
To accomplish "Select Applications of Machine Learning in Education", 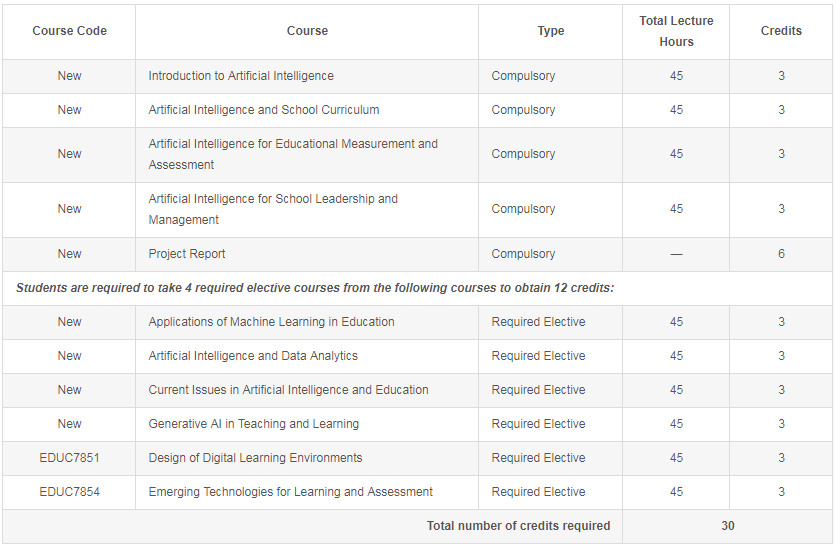I will click(x=271, y=322).
